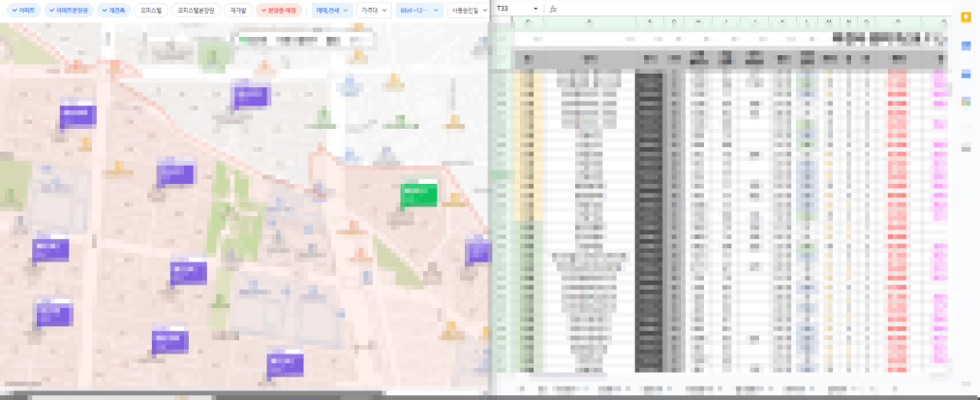The height and width of the screenshot is (400, 980).
Task: Click the formula bar input next to fx
Action: (753, 9)
